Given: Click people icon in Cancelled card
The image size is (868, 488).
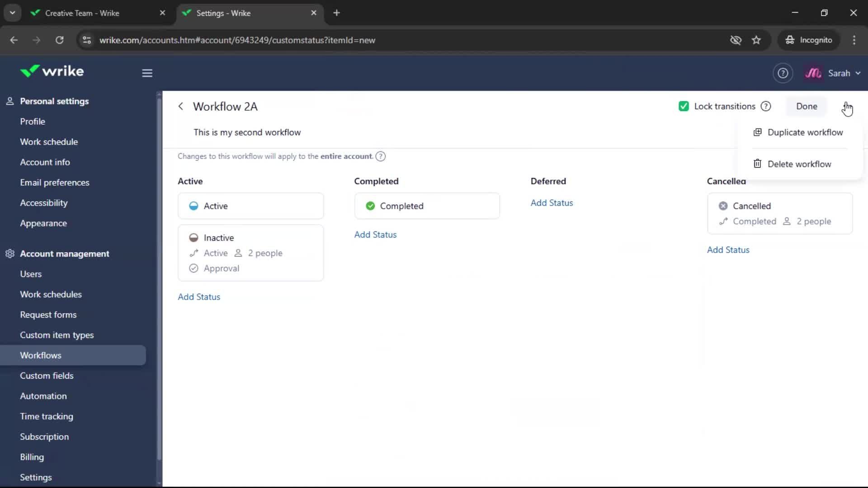Looking at the screenshot, I should tap(787, 221).
